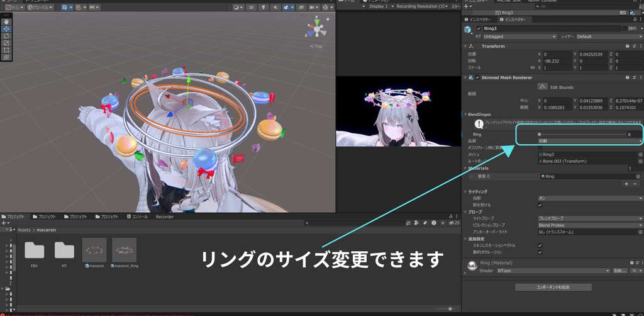
Task: Open the Ring material object picker
Action: click(638, 176)
